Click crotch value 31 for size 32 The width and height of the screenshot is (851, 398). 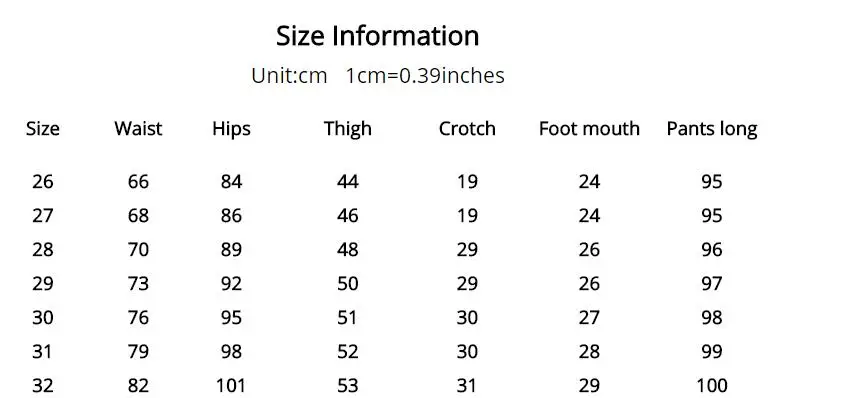467,386
